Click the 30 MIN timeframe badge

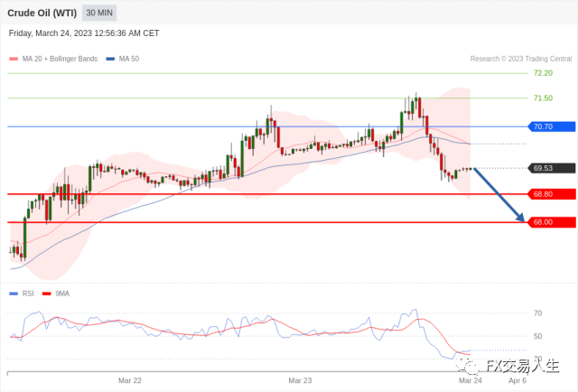point(99,13)
